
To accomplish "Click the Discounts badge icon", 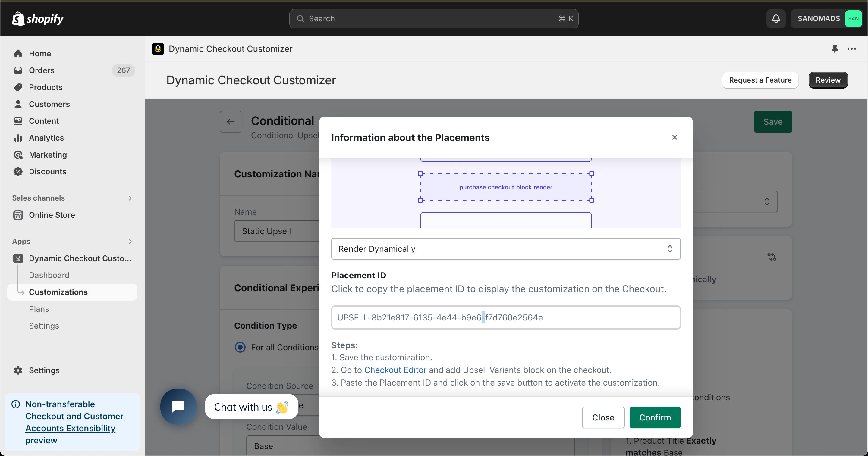I will coord(18,171).
